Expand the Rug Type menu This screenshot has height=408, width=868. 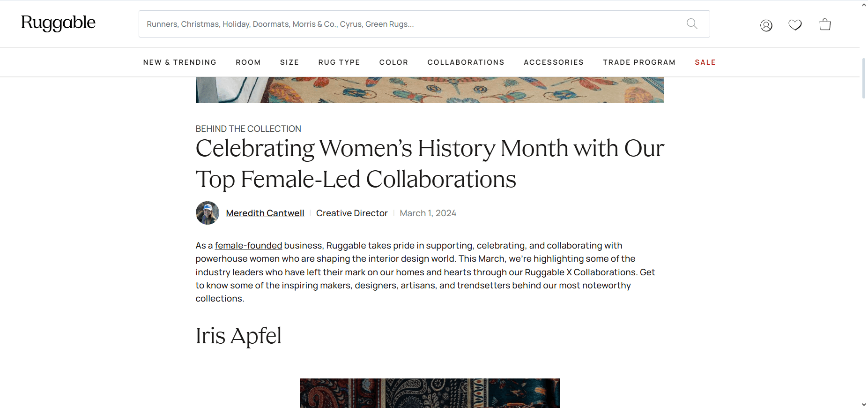[339, 62]
